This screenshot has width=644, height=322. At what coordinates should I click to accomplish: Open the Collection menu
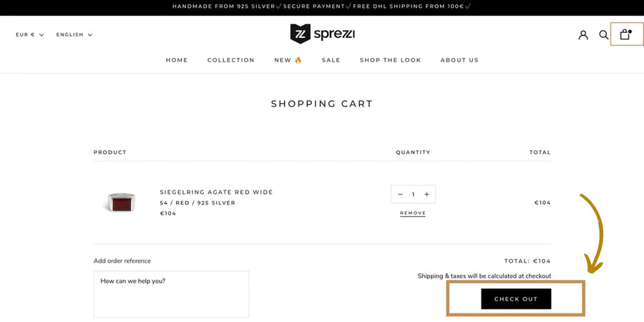[x=230, y=60]
